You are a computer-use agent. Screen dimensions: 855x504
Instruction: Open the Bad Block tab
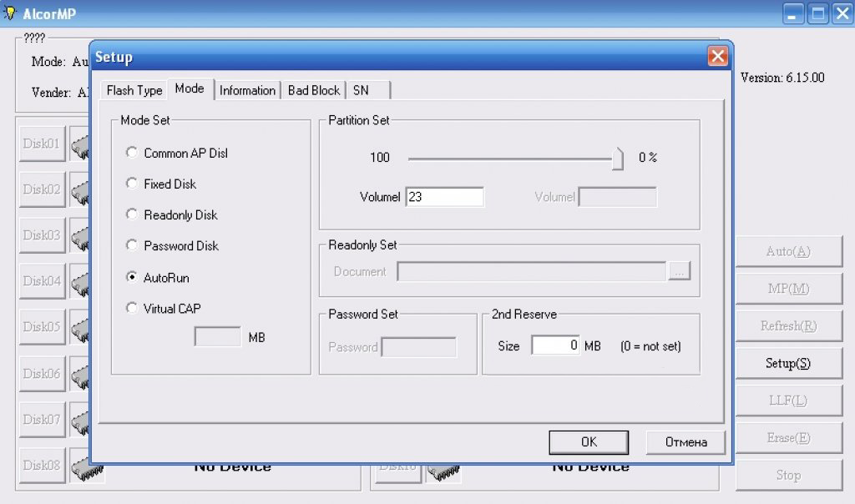click(x=314, y=90)
